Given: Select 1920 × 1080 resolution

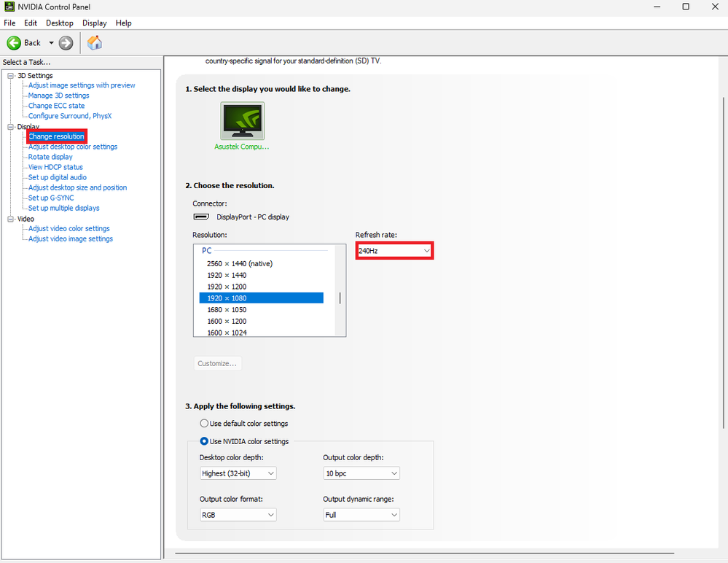Looking at the screenshot, I should click(262, 298).
